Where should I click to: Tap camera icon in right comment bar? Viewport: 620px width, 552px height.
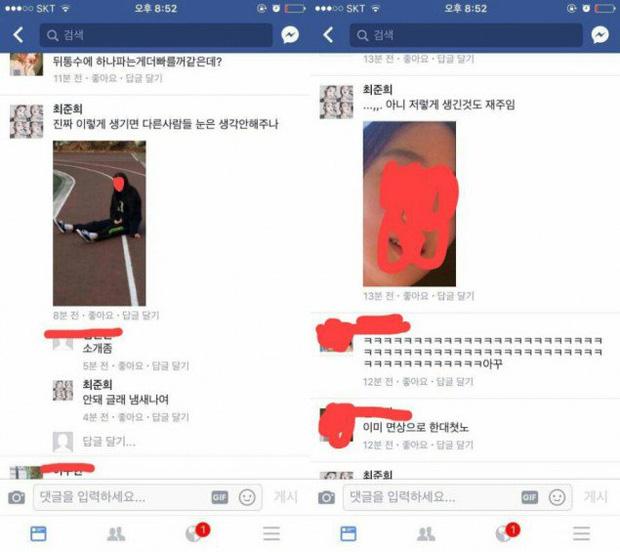(x=326, y=497)
